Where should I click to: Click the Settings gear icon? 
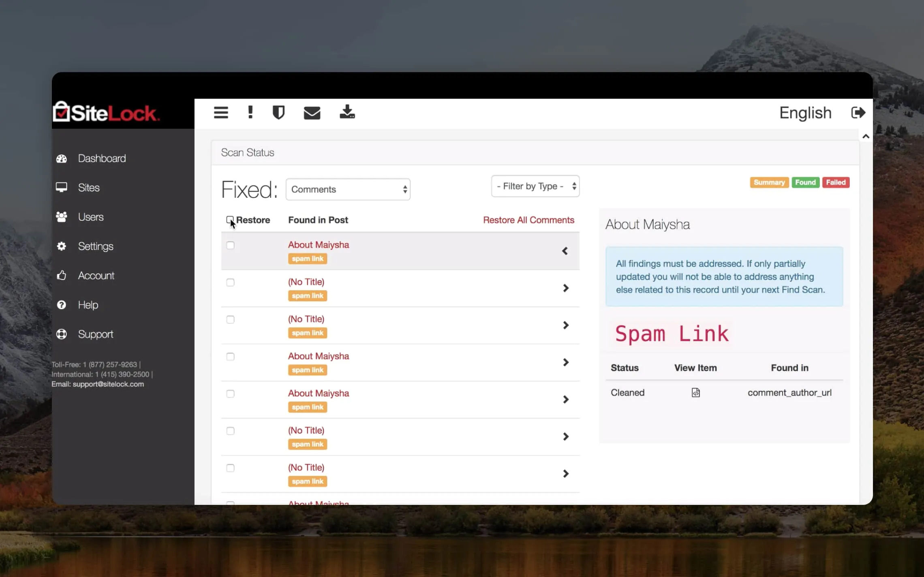62,246
